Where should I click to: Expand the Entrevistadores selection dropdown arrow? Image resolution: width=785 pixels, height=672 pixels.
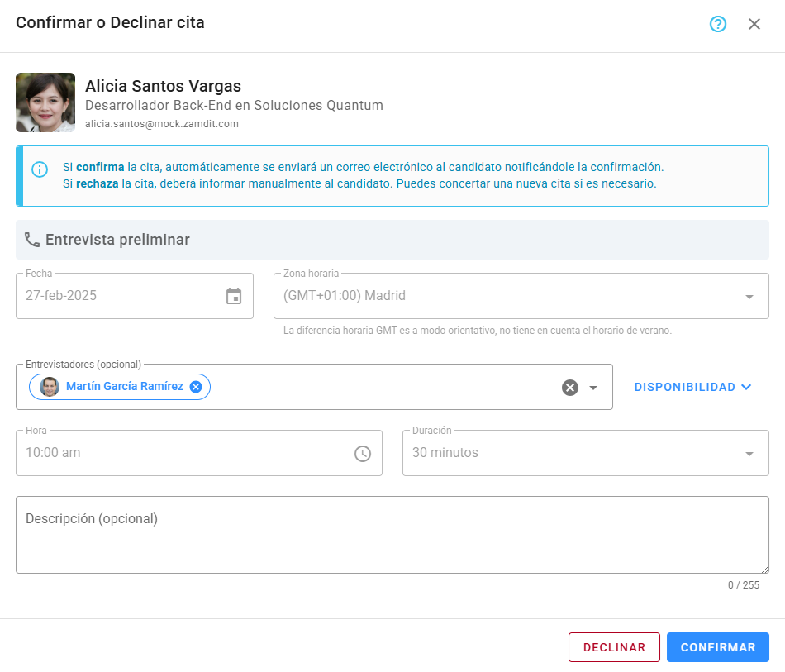(x=592, y=386)
